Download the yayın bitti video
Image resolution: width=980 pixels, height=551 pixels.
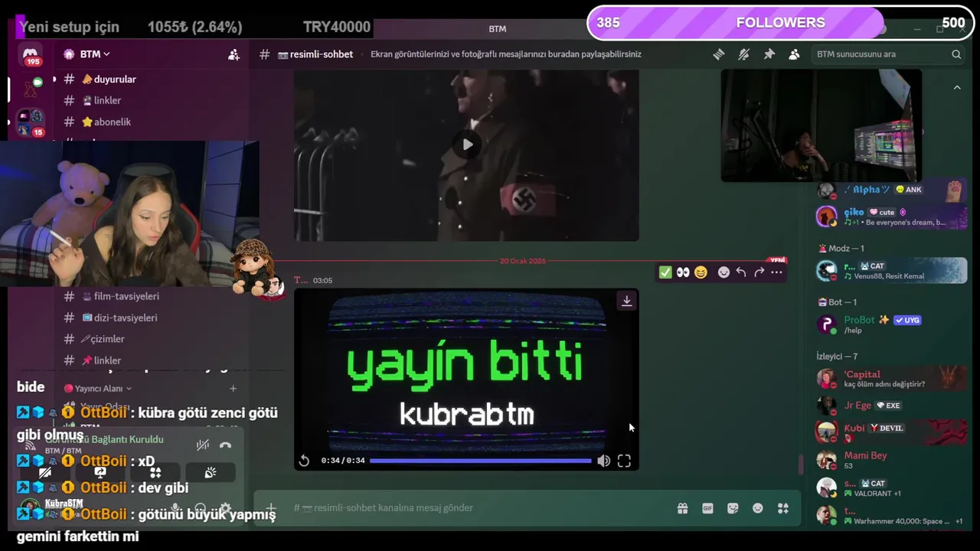coord(626,301)
